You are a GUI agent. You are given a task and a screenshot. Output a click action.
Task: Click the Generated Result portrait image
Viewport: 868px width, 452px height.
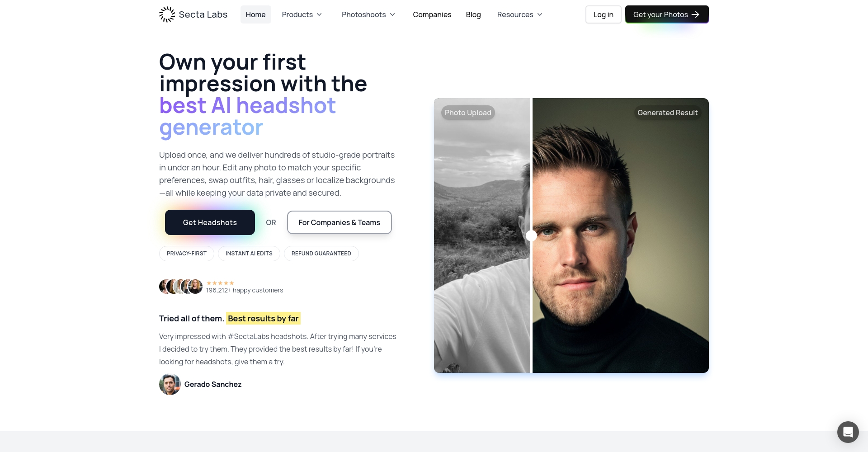click(x=620, y=235)
